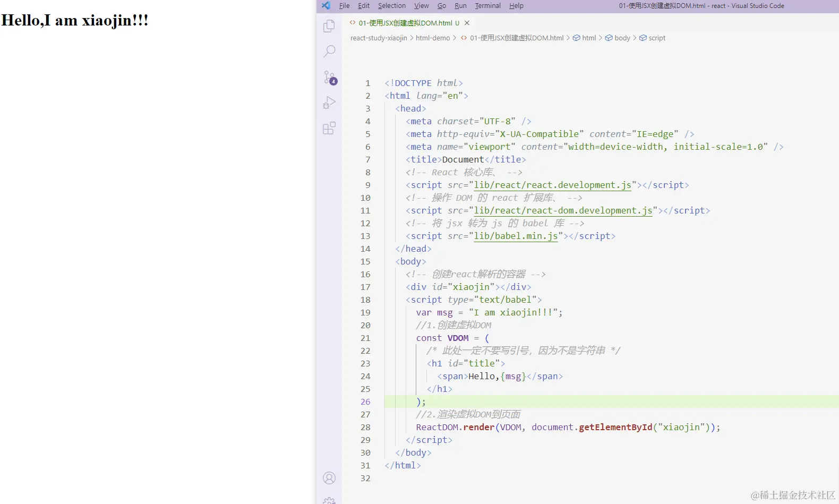Click the closing </head> tag on line 14

coord(413,249)
